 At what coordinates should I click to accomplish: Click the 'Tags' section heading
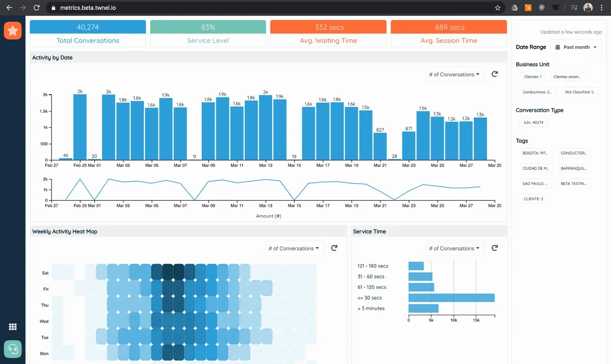click(x=522, y=141)
